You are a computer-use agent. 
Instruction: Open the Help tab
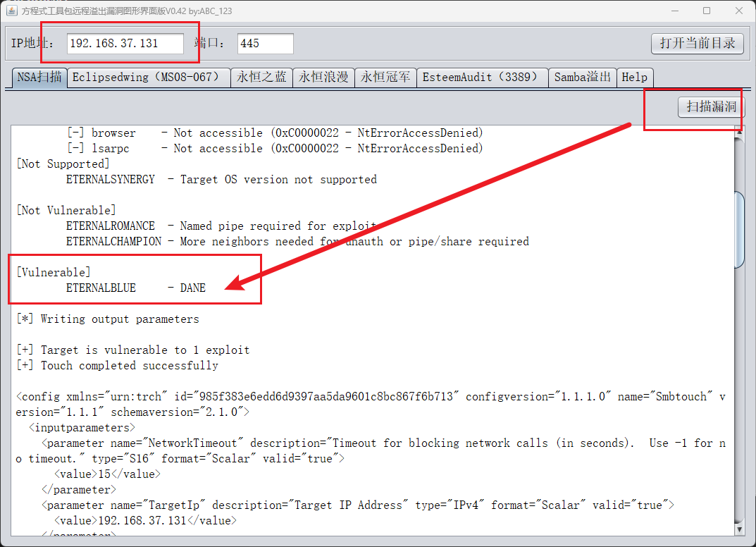(x=635, y=78)
